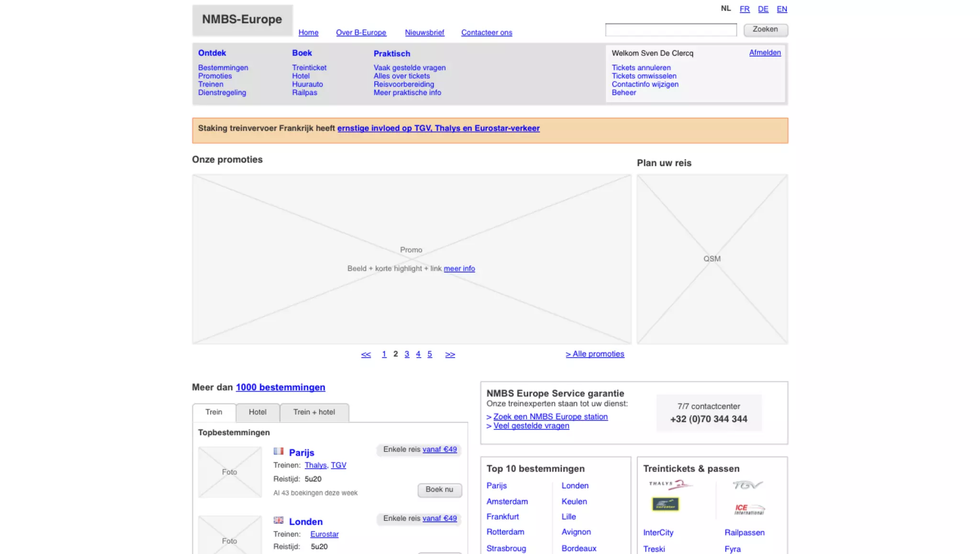This screenshot has height=554, width=980.
Task: Click the Thalys logo icon
Action: 670,485
